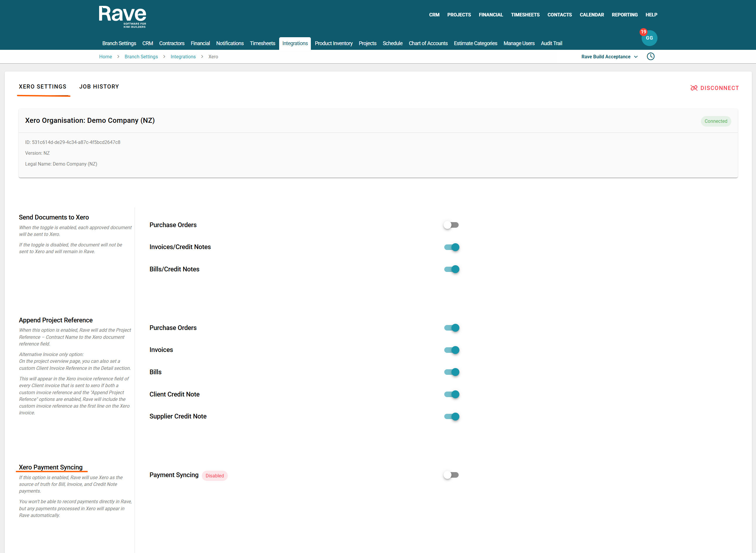The width and height of the screenshot is (756, 553).
Task: Toggle off Supplier Credit Note reference
Action: (x=452, y=416)
